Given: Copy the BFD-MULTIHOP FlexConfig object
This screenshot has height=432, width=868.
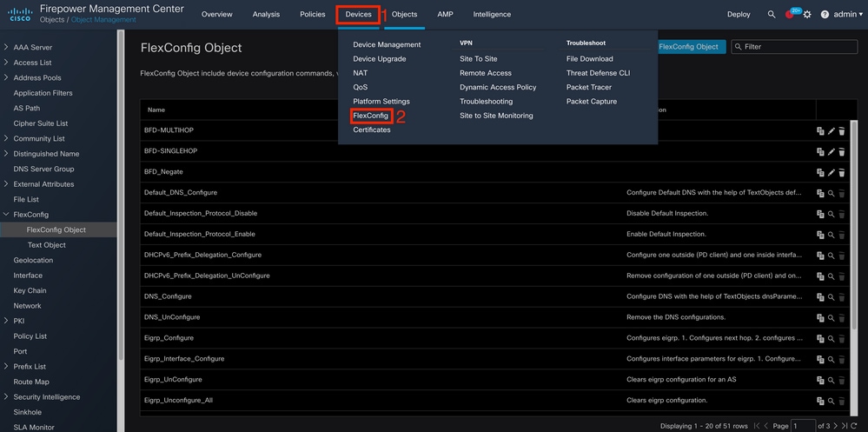Looking at the screenshot, I should [820, 130].
